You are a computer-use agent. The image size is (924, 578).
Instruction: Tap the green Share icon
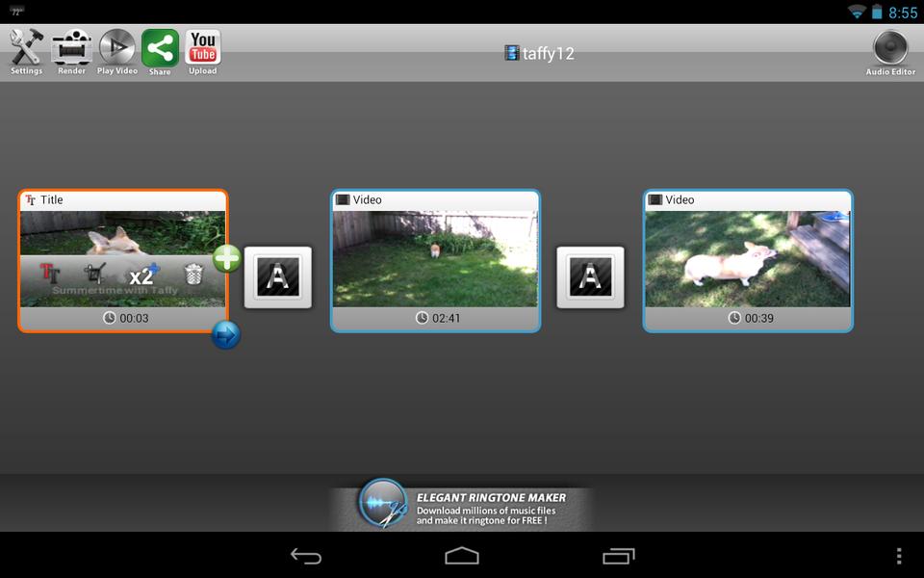(x=160, y=51)
